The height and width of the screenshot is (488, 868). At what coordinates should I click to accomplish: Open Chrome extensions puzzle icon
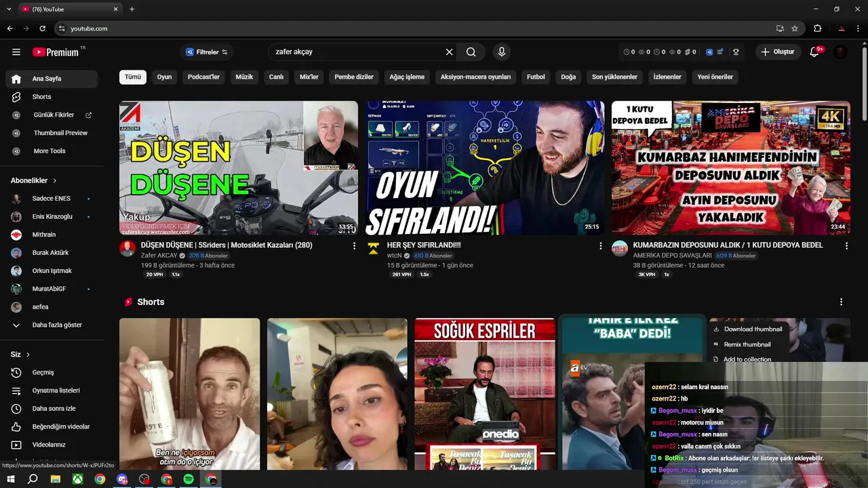point(817,28)
